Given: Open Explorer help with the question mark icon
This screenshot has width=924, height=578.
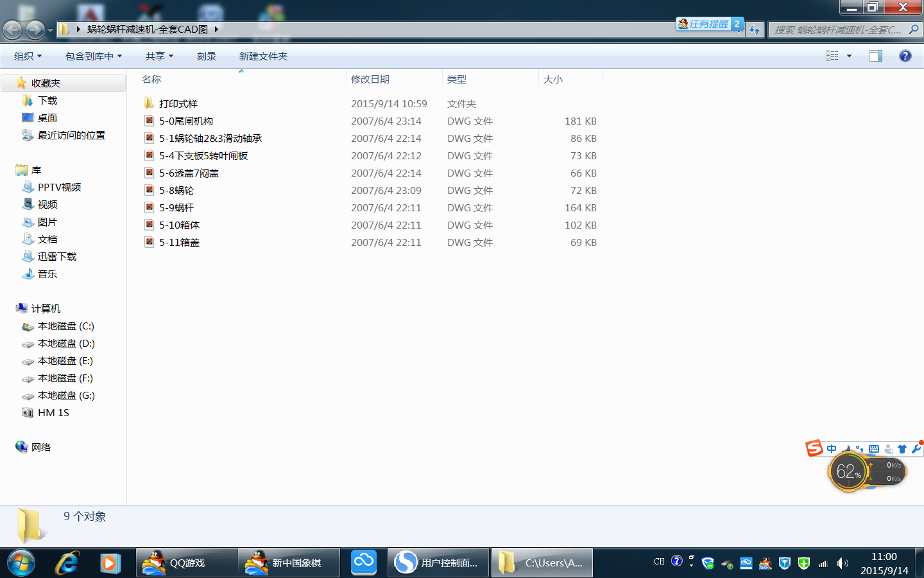Looking at the screenshot, I should coord(905,56).
